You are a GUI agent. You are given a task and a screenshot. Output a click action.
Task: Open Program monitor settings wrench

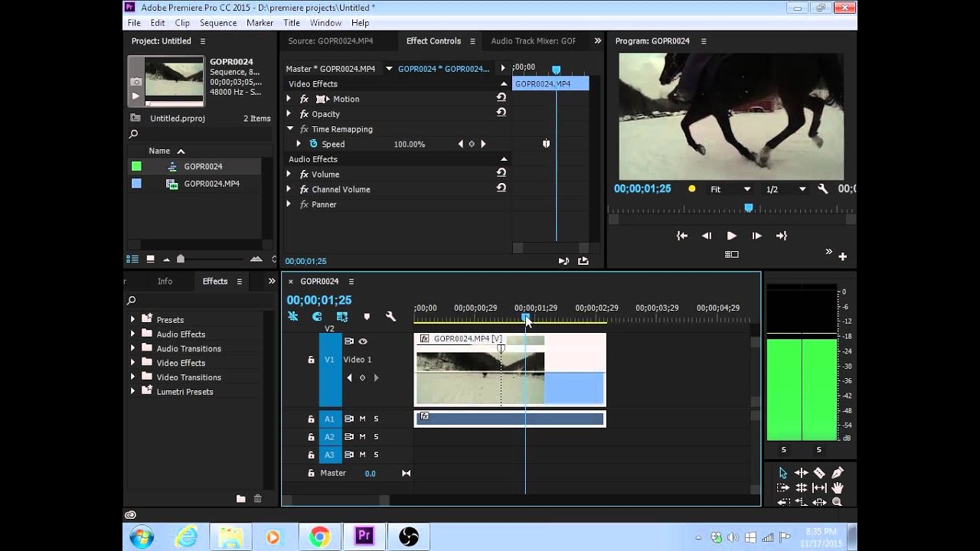823,189
